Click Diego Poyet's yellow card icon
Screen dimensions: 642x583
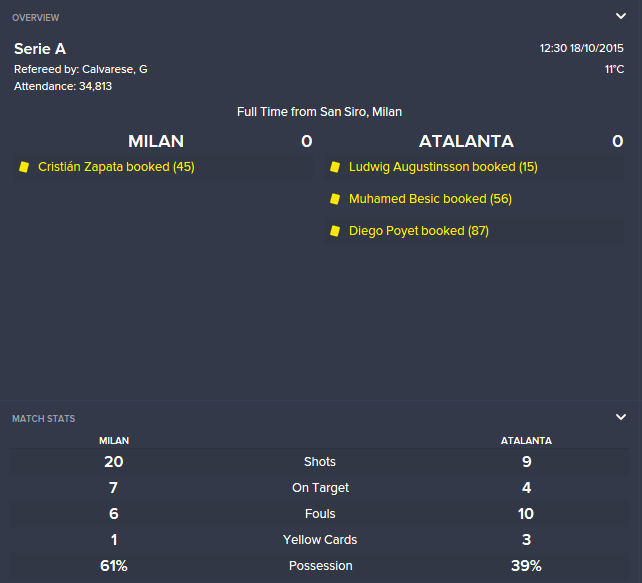click(x=335, y=231)
